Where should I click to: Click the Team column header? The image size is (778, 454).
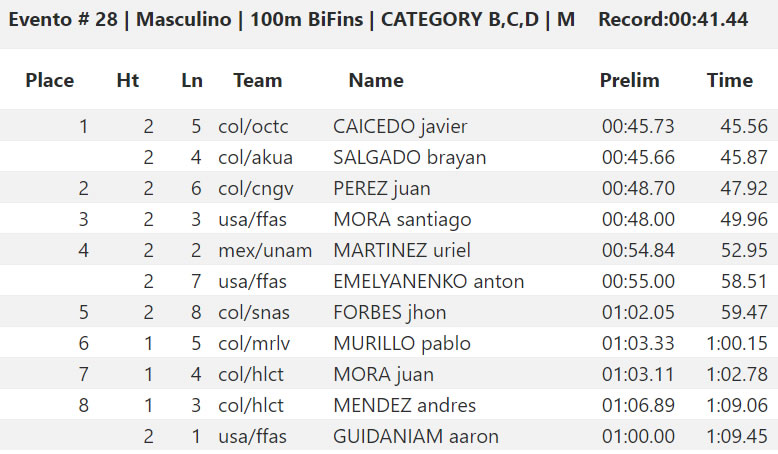(x=258, y=80)
